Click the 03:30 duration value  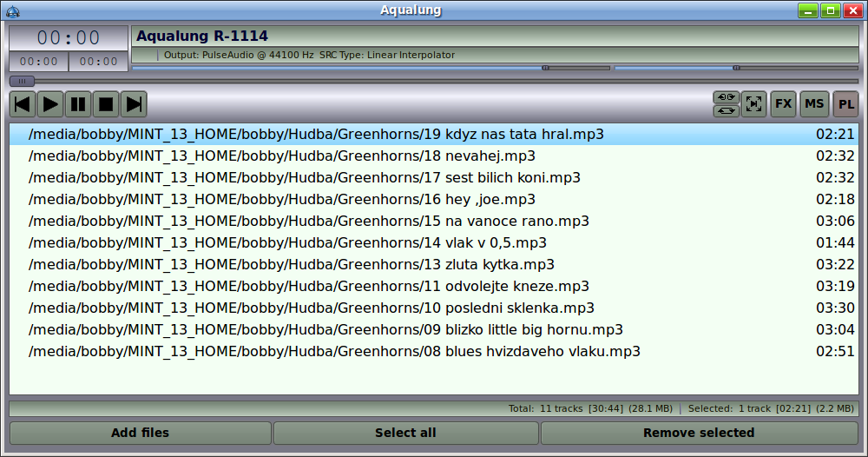coord(835,308)
